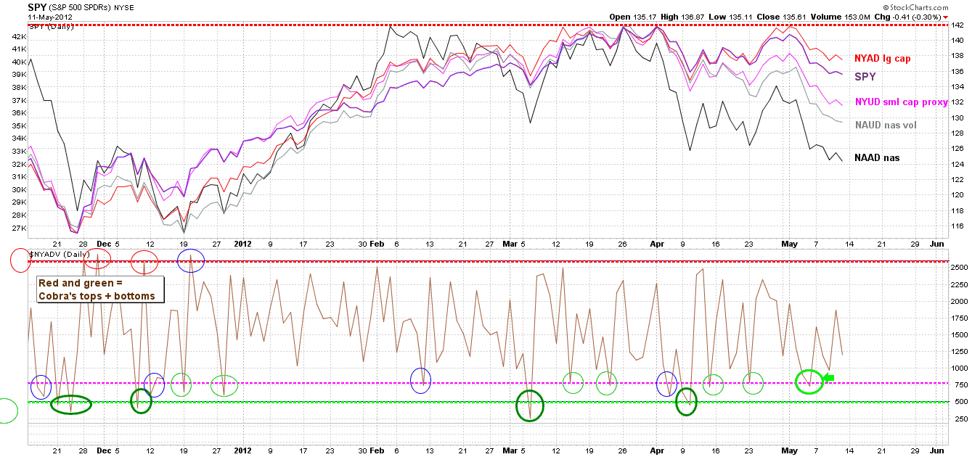Click the 27K left-axis label
Image resolution: width=980 pixels, height=457 pixels.
(19, 228)
